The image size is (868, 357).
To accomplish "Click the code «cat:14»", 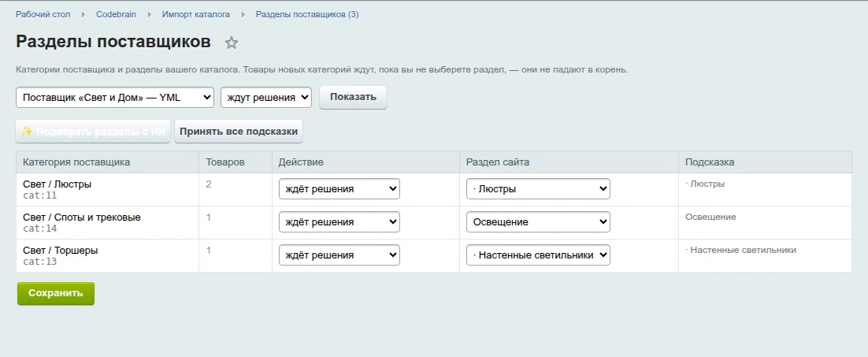I will click(40, 229).
